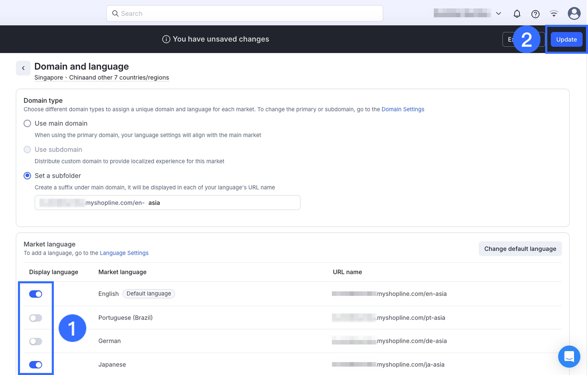Click the subfolder suffix input field

click(x=221, y=203)
